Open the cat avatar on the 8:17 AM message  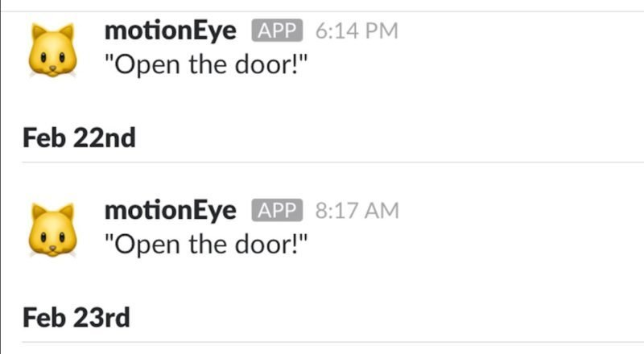point(52,228)
